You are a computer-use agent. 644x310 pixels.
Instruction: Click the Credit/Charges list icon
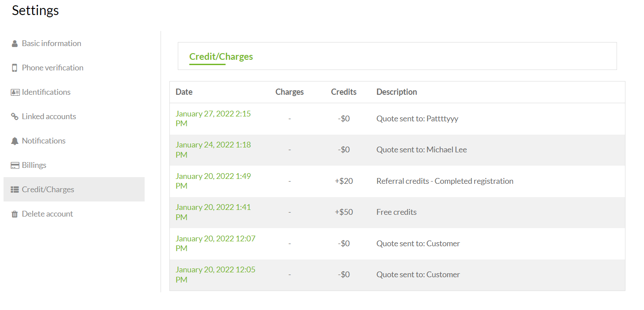tap(15, 190)
